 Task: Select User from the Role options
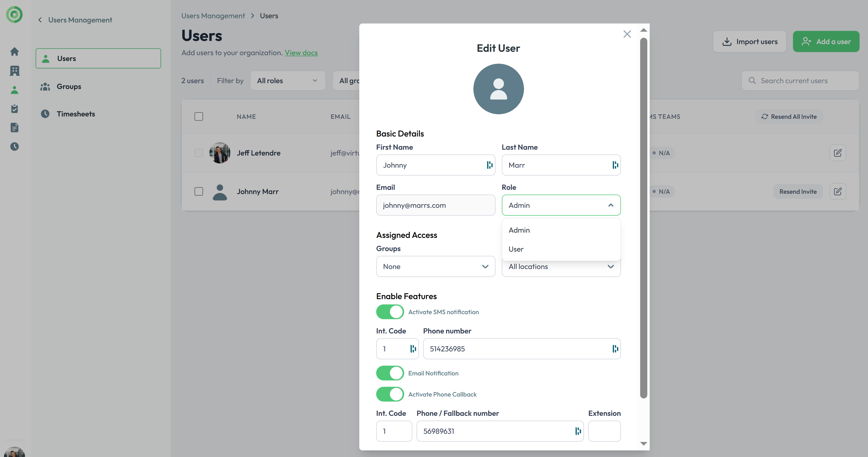point(516,249)
